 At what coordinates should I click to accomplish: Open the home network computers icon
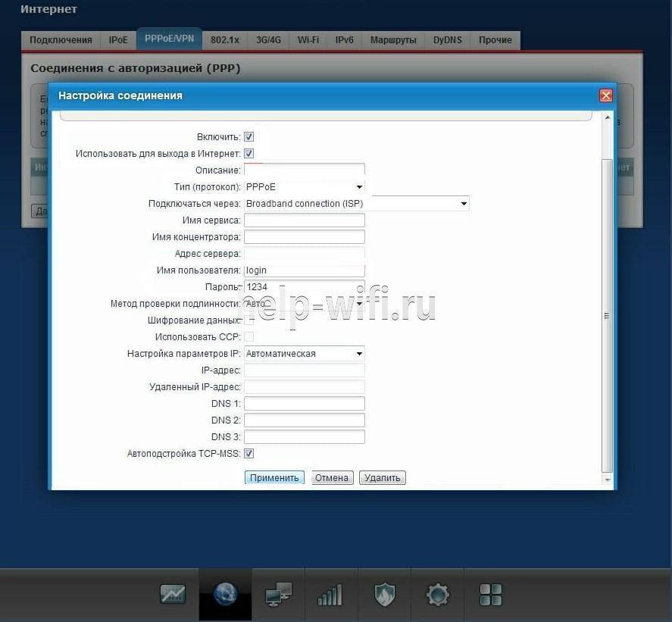[x=278, y=595]
